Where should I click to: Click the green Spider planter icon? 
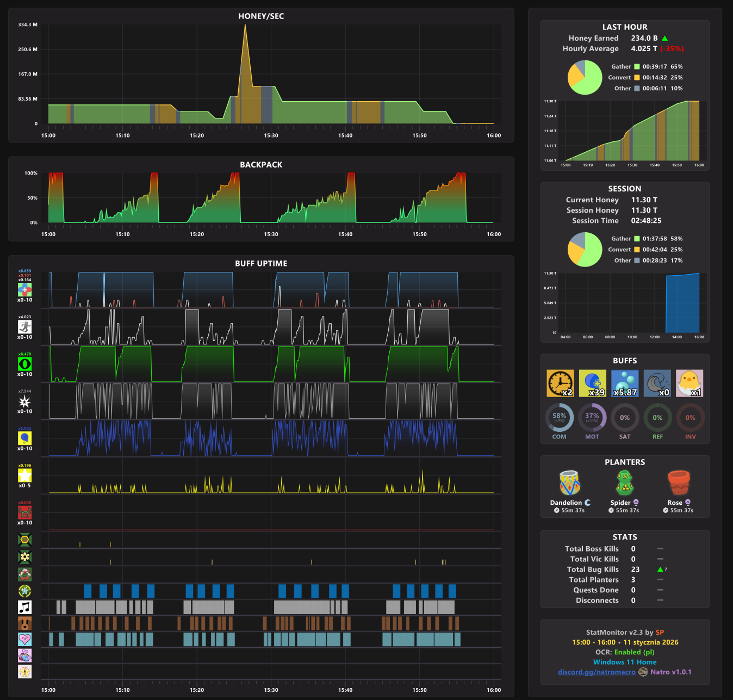[x=625, y=482]
